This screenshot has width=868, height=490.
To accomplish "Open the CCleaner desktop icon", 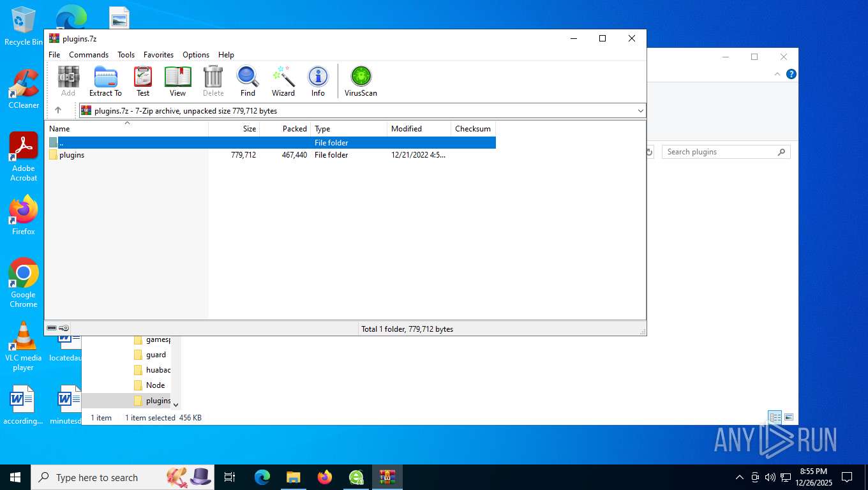I will [x=24, y=89].
